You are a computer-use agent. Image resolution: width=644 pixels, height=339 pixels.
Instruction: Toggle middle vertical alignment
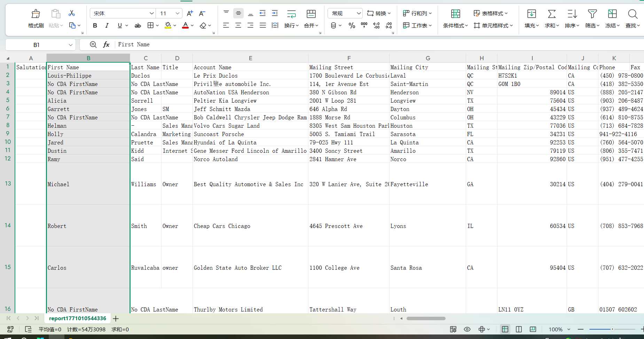[x=238, y=13]
